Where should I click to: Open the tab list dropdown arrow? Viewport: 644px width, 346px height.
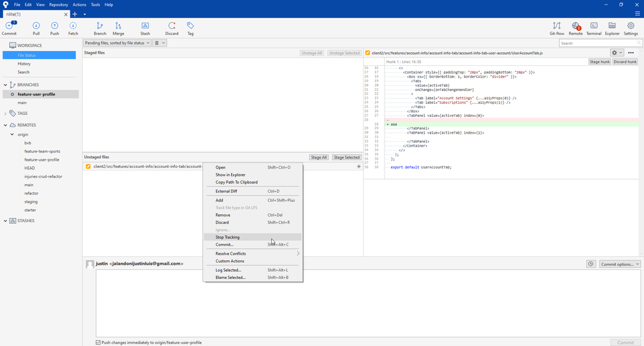point(85,14)
